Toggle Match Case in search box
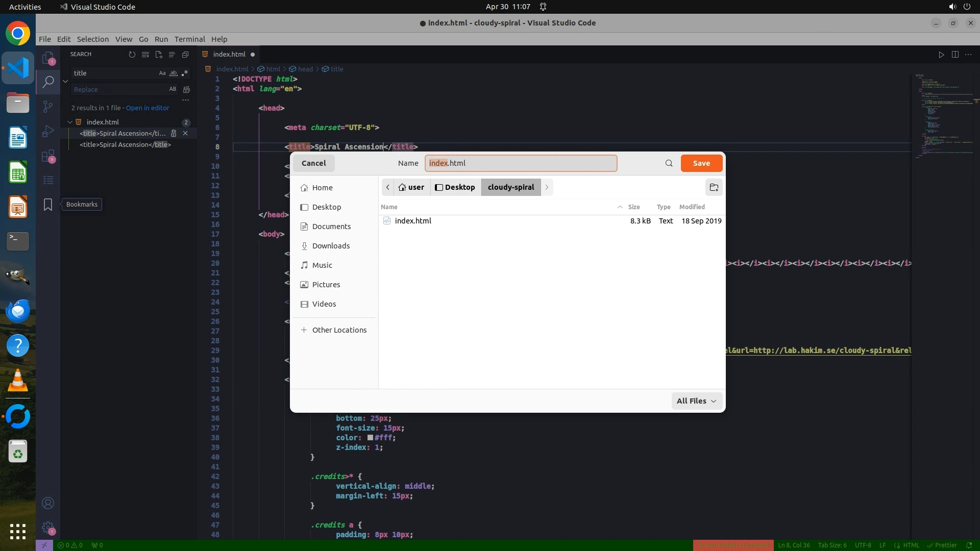Viewport: 980px width, 551px height. click(162, 73)
